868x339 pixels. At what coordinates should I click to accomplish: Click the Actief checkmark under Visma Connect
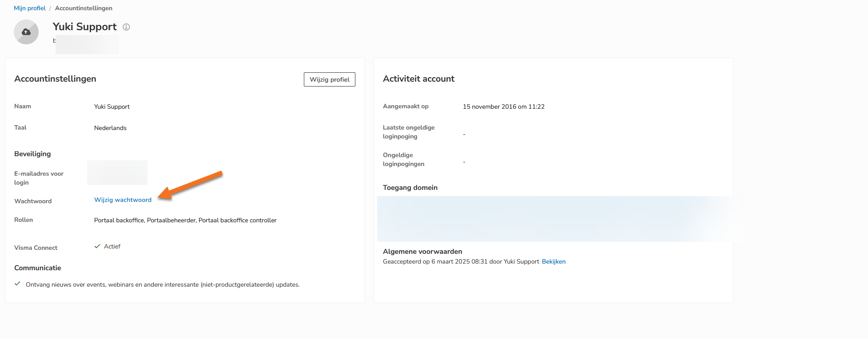pyautogui.click(x=97, y=246)
